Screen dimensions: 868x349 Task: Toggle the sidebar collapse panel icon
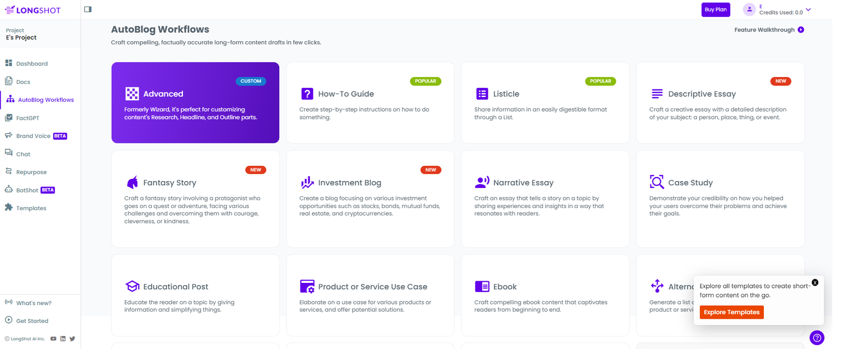point(88,9)
